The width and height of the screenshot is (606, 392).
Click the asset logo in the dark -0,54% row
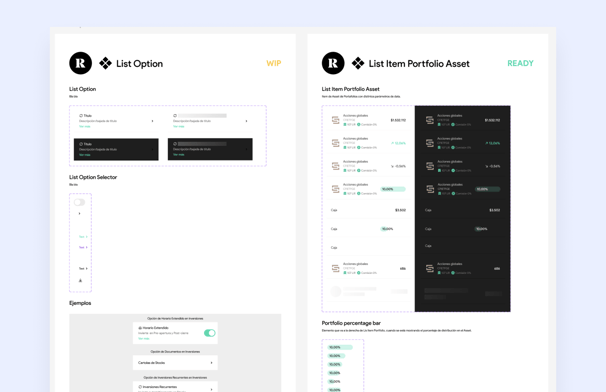pyautogui.click(x=430, y=166)
